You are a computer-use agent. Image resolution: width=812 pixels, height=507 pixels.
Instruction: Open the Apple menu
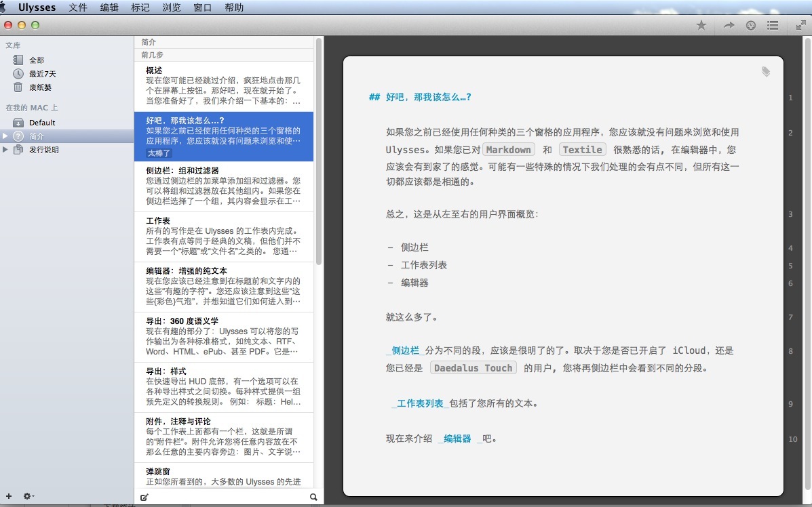coord(4,7)
